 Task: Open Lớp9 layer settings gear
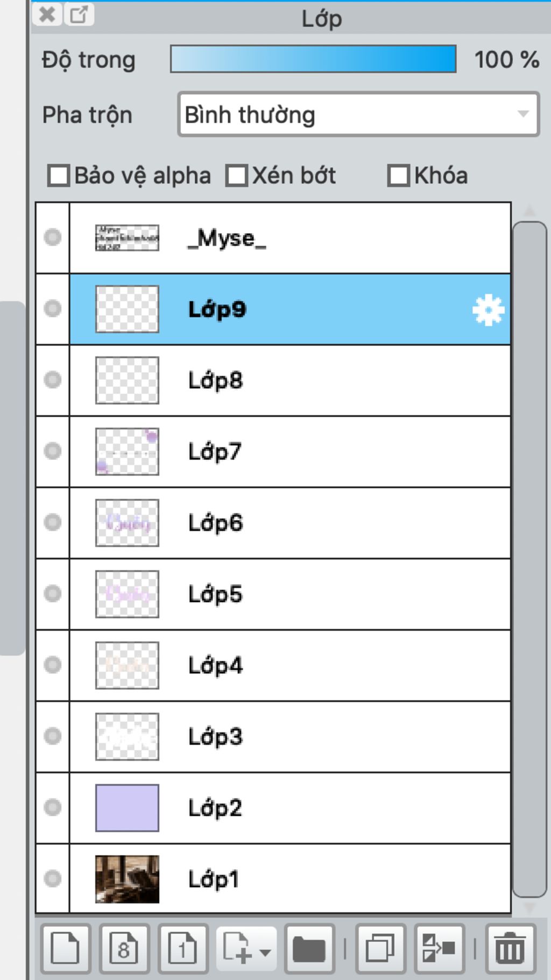coord(488,310)
